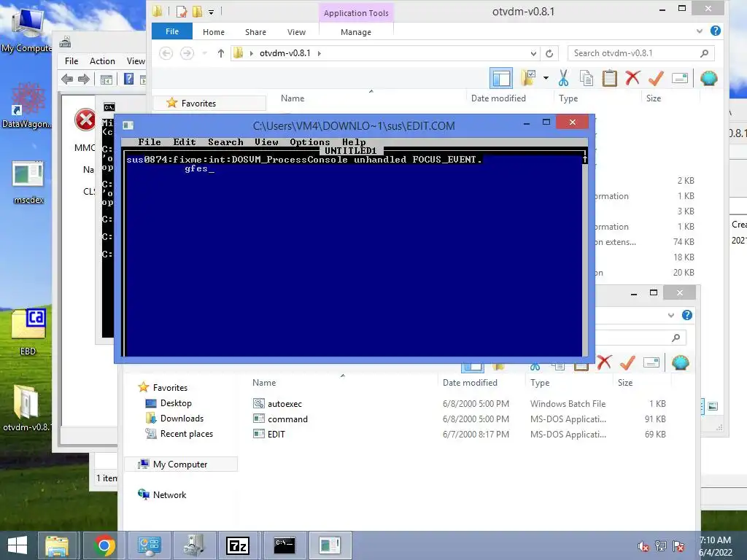Click Forward arrow in otvdm-v0.8.1 window
The image size is (747, 560).
point(187,53)
